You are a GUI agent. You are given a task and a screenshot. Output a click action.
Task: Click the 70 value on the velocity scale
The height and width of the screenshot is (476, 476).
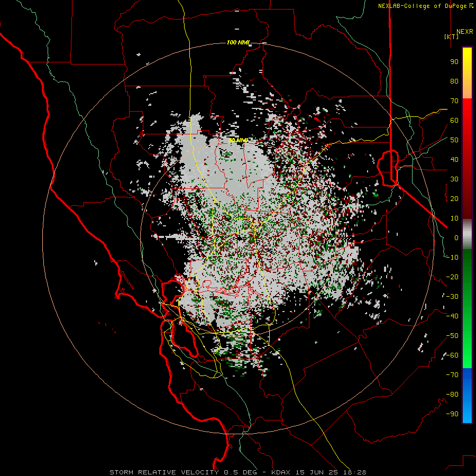click(454, 101)
